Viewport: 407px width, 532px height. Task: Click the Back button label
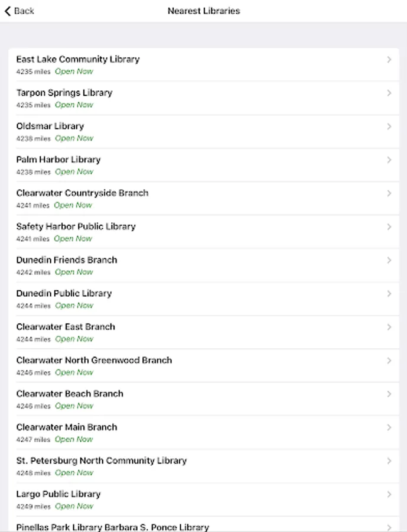[24, 11]
